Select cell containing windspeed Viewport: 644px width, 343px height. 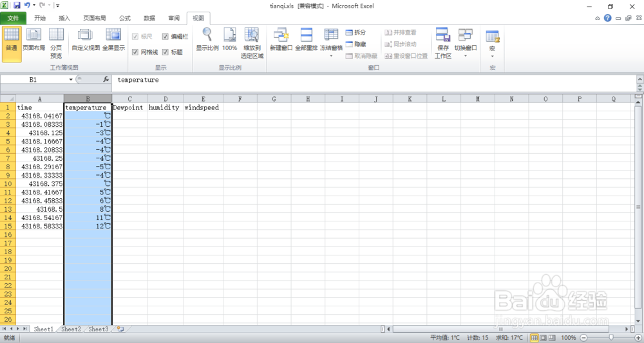pyautogui.click(x=204, y=107)
